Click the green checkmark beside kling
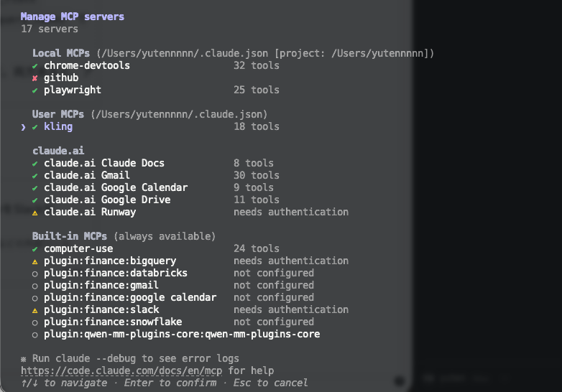562x392 pixels. (x=34, y=127)
